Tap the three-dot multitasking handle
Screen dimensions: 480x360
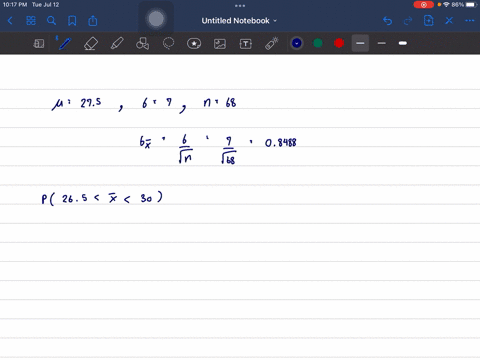240,5
